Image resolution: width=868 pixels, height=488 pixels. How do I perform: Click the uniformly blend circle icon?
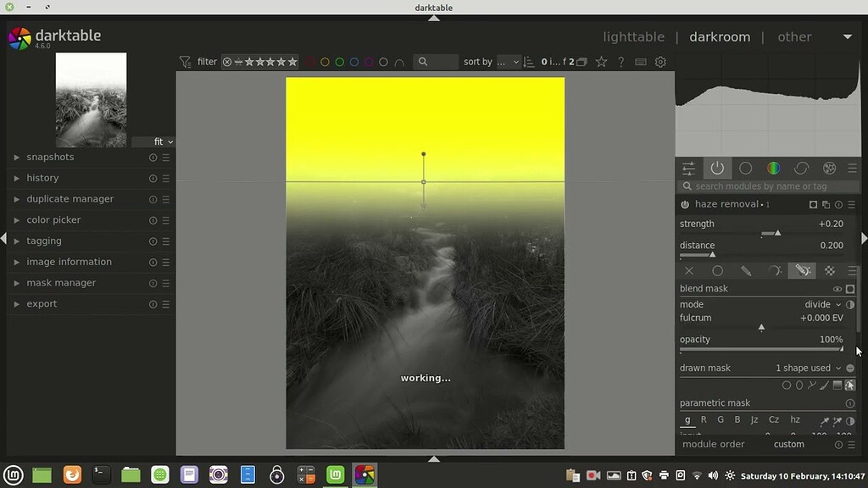click(717, 271)
